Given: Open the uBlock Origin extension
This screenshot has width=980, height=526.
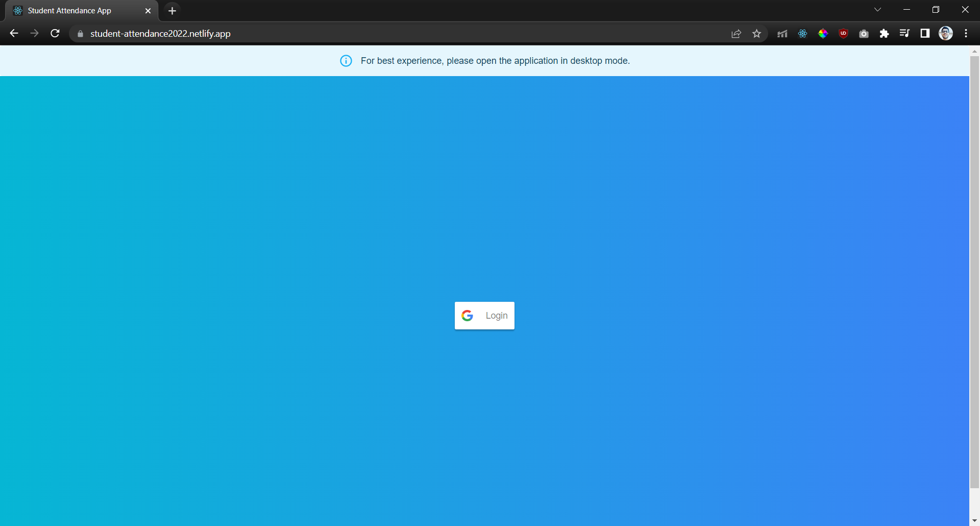Looking at the screenshot, I should click(843, 33).
